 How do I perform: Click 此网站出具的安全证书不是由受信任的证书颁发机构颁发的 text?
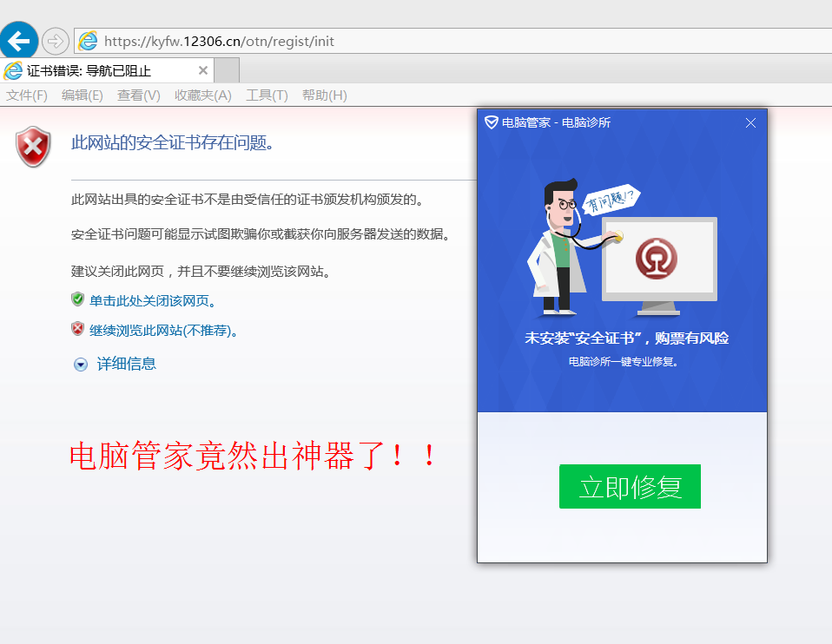pyautogui.click(x=248, y=200)
